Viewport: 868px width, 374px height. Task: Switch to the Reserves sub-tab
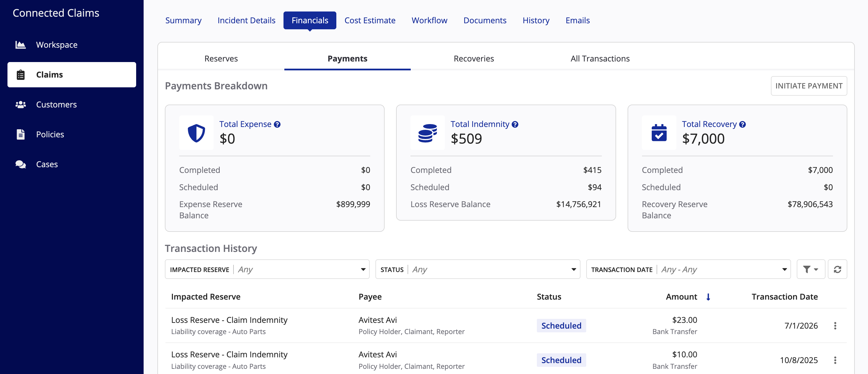(221, 59)
